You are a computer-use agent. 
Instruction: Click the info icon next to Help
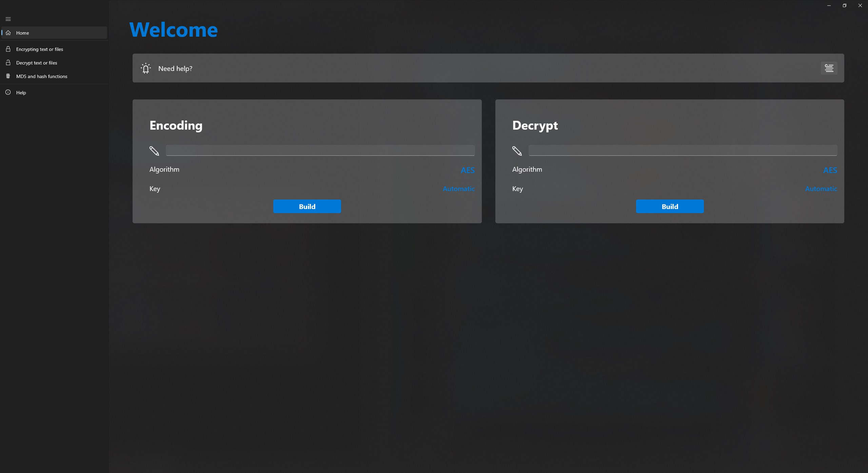pos(8,92)
